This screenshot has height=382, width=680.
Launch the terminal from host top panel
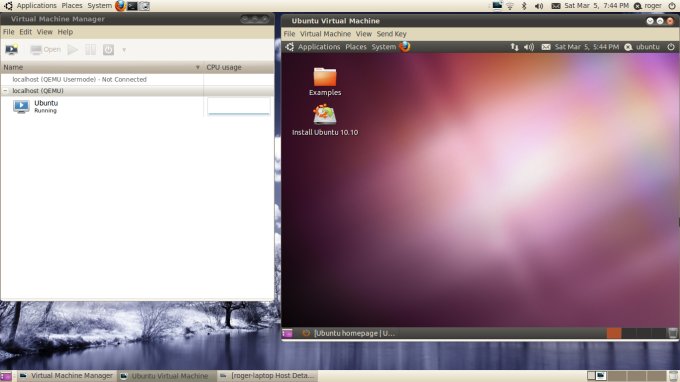[x=132, y=6]
